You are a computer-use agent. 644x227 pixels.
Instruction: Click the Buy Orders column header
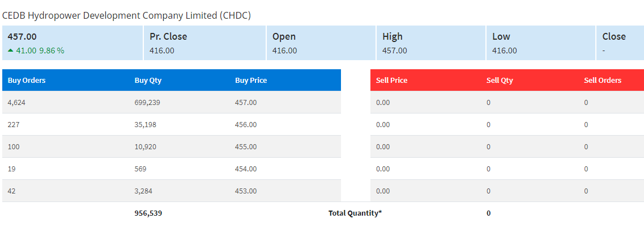pos(26,80)
